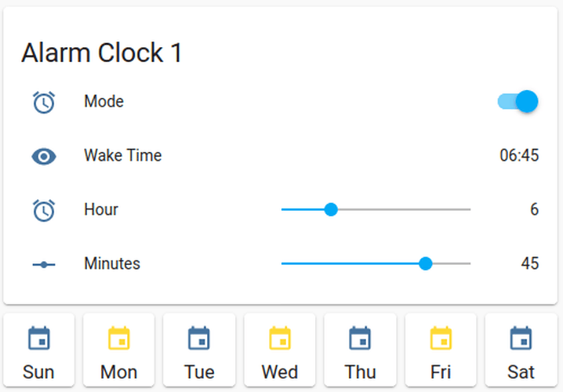Screen dimensions: 563x392
Task: Click the Mode label text
Action: coord(104,101)
